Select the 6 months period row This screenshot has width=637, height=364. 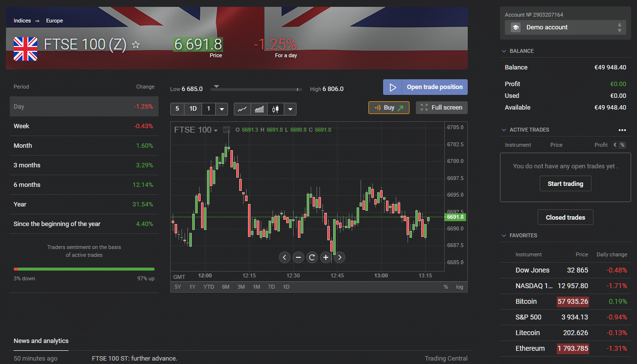pos(84,184)
